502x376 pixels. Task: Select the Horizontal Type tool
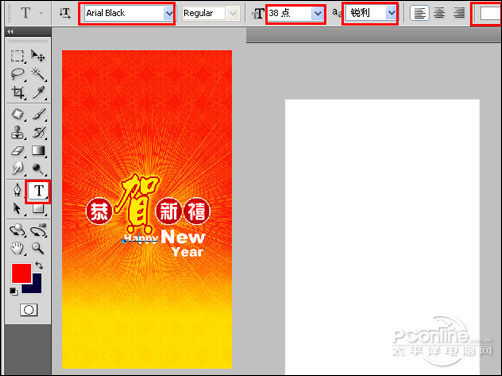39,191
